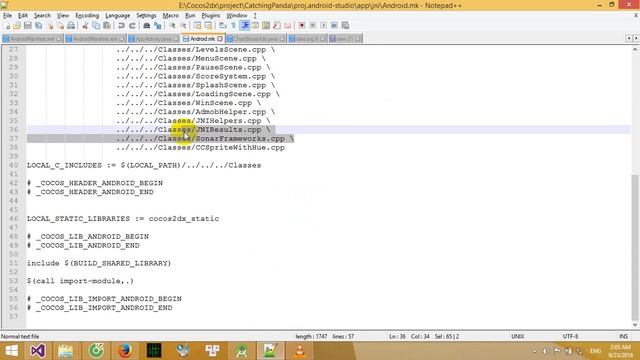Screen dimensions: 640x360
Task: Zoom in using the toolbar icon
Action: point(172,26)
